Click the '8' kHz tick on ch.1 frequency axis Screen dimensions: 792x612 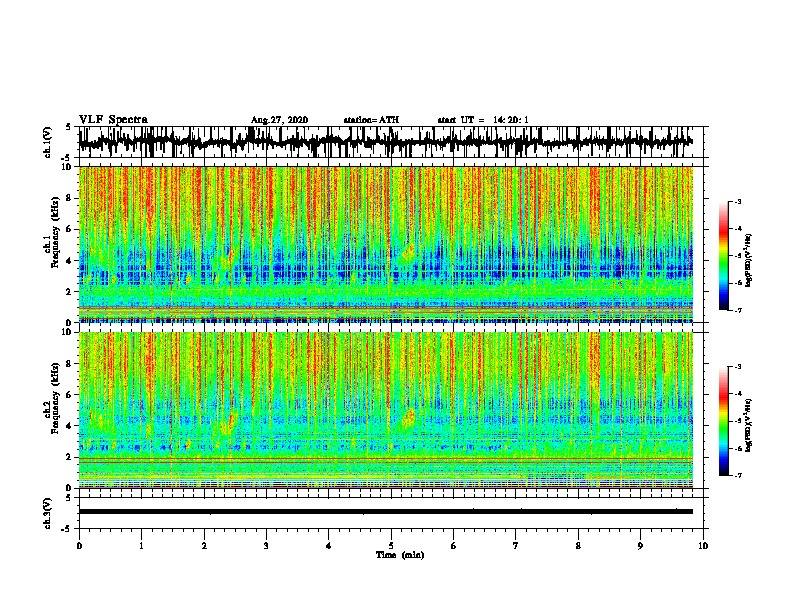pyautogui.click(x=69, y=198)
